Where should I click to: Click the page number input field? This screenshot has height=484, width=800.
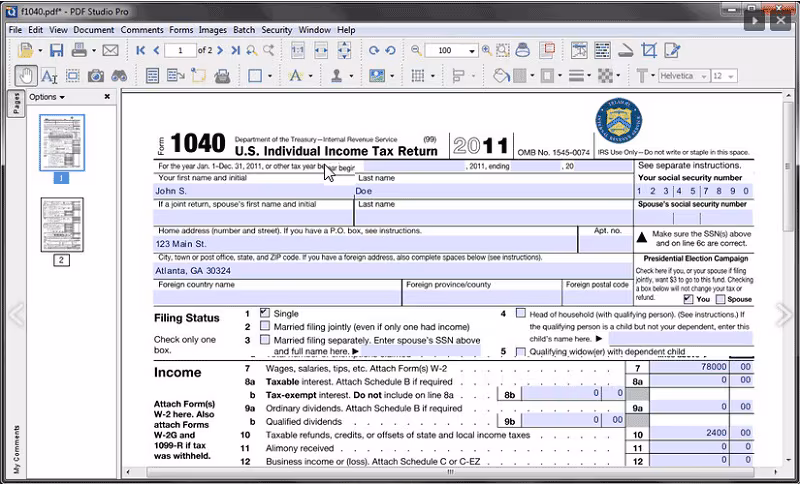[x=180, y=50]
